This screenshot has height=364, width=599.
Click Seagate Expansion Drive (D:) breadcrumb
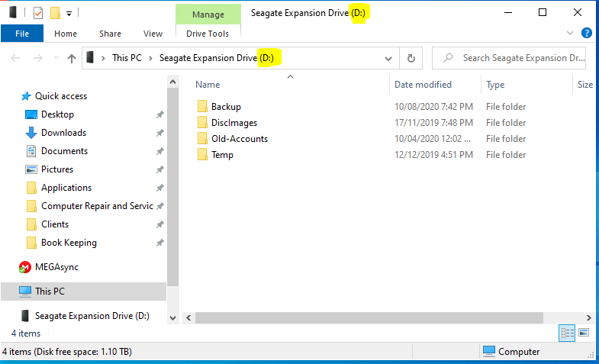point(216,58)
